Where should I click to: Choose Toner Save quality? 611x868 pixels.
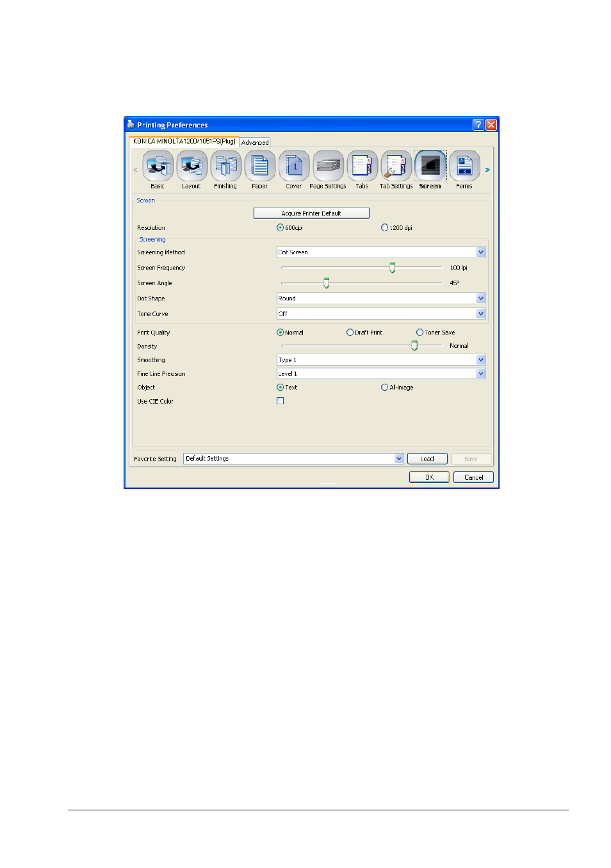(x=420, y=332)
